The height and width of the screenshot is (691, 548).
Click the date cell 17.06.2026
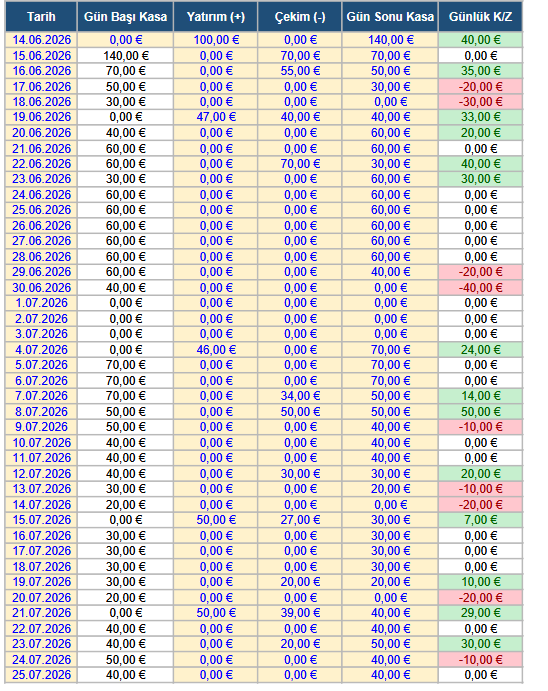(41, 87)
